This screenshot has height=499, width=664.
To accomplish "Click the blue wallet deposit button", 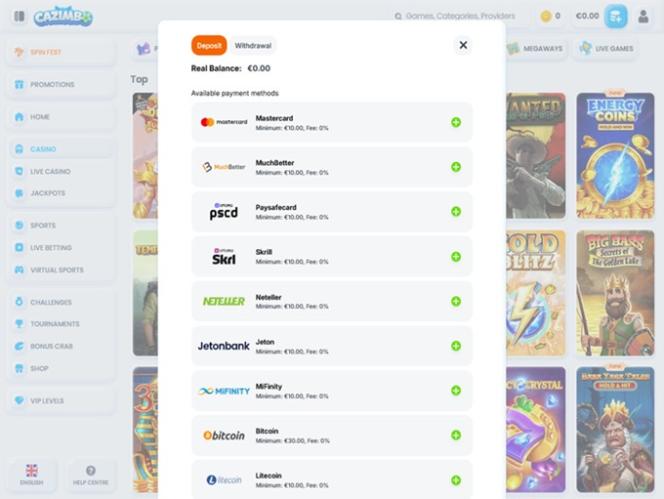I will (x=616, y=16).
